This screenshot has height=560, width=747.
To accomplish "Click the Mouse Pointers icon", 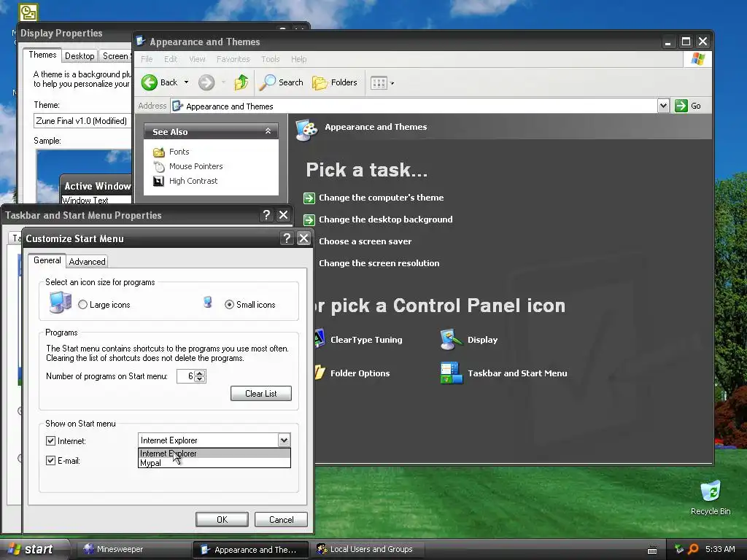I will coord(158,167).
